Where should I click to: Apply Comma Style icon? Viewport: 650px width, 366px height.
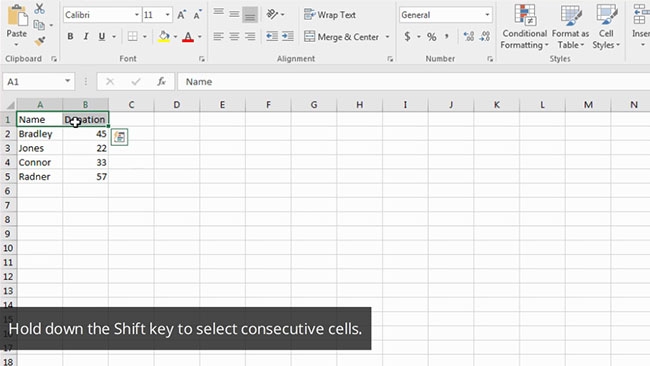click(447, 36)
